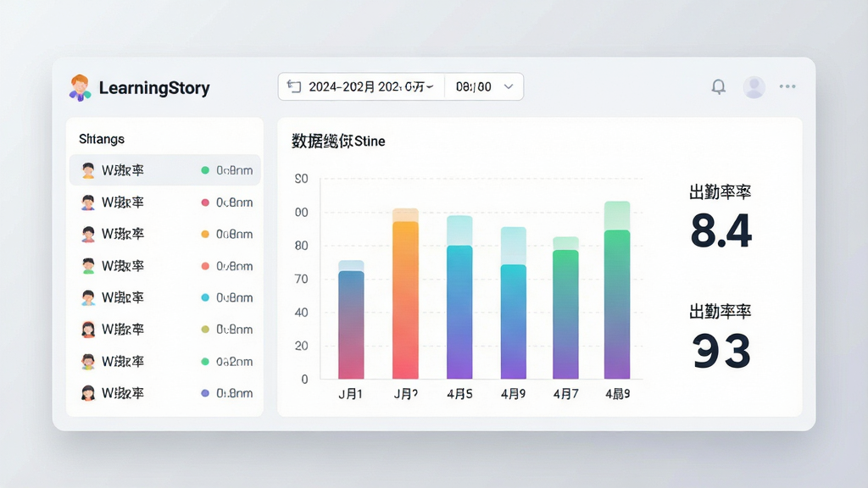Click the orange status dot in the list
Viewport: 868px width, 488px height.
(x=205, y=234)
